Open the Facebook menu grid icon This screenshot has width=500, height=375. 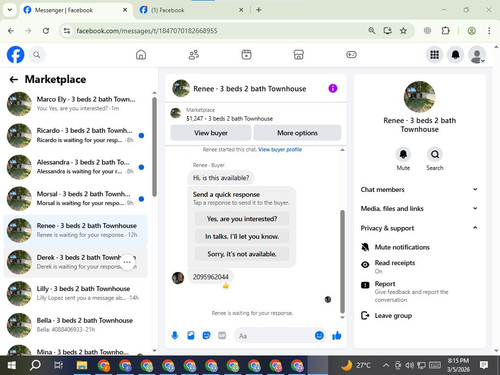pyautogui.click(x=434, y=55)
